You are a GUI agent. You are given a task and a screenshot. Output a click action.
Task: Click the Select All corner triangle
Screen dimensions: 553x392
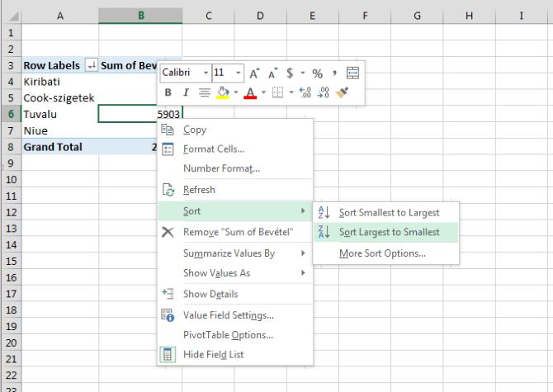coord(12,17)
